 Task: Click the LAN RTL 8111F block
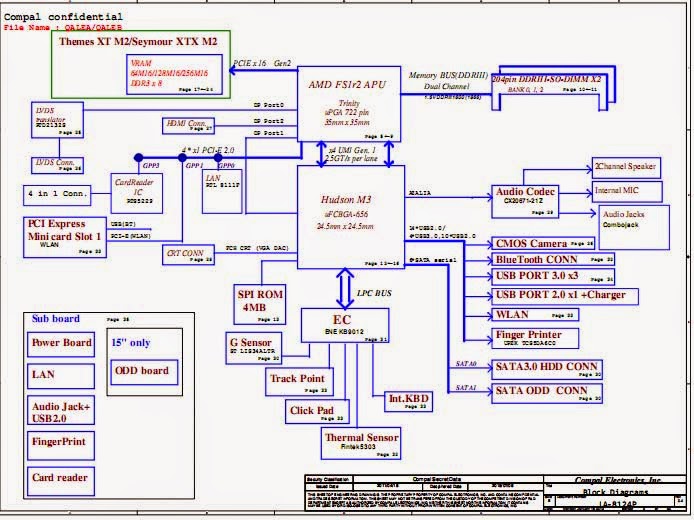coord(222,191)
